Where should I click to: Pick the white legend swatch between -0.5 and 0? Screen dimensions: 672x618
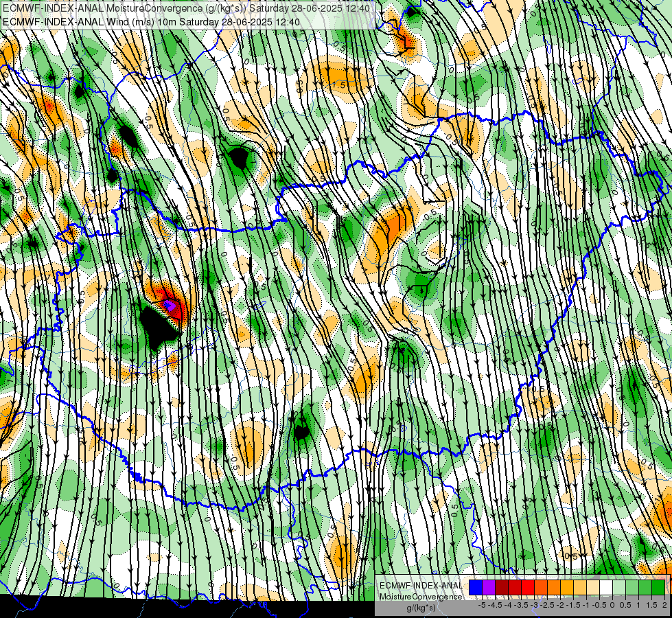tap(606, 587)
